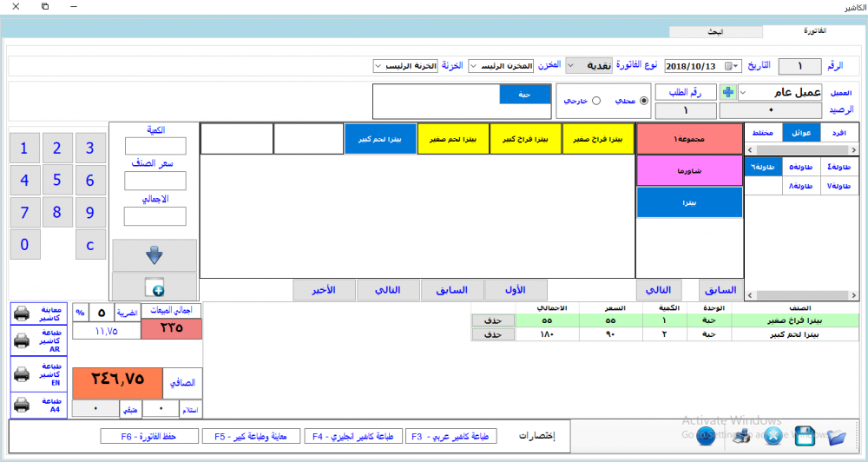Click the الأخير items navigation button
Image resolution: width=868 pixels, height=462 pixels.
click(x=324, y=290)
